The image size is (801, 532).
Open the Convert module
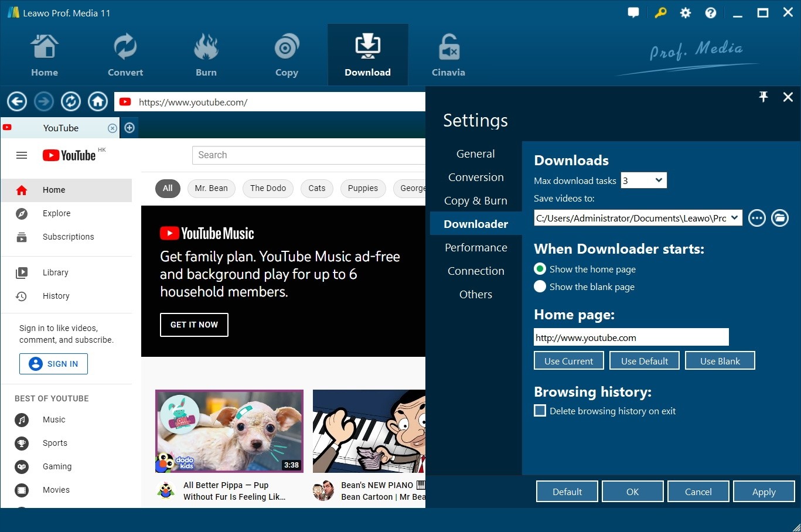pyautogui.click(x=125, y=56)
